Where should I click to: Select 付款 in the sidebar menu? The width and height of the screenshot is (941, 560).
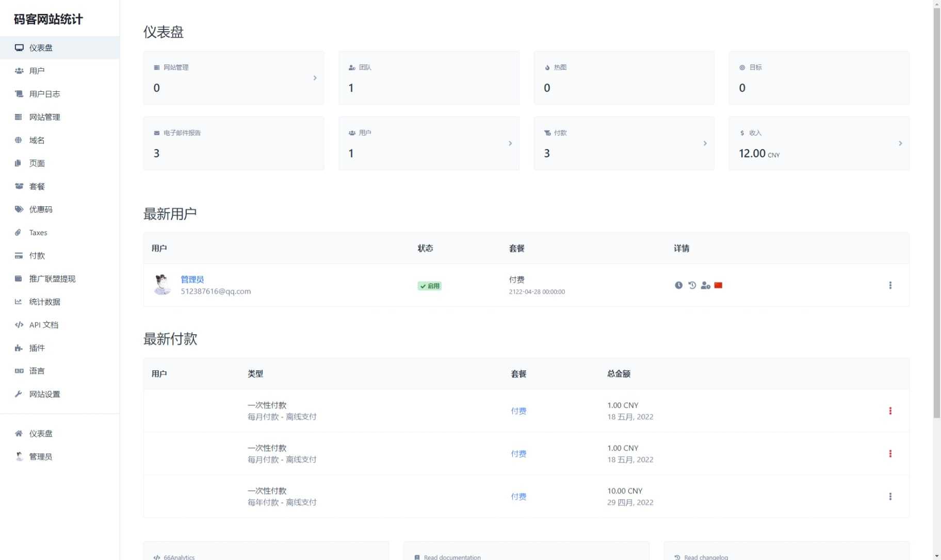tap(60, 256)
